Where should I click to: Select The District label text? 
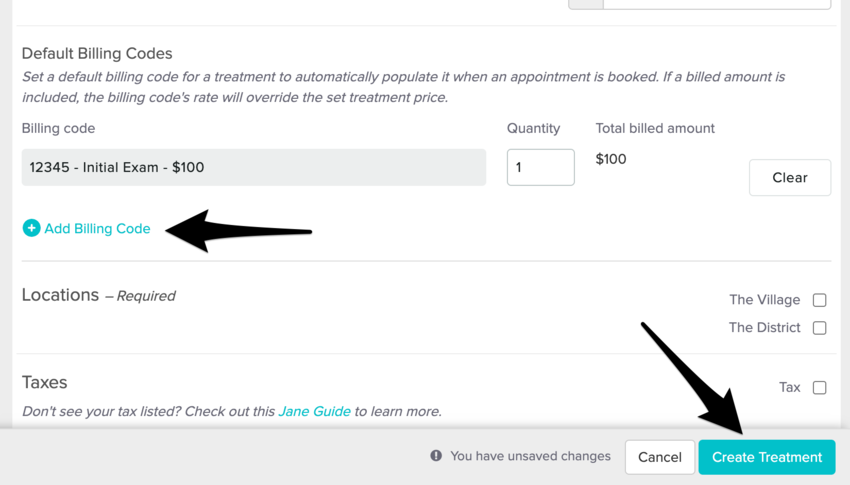[764, 328]
